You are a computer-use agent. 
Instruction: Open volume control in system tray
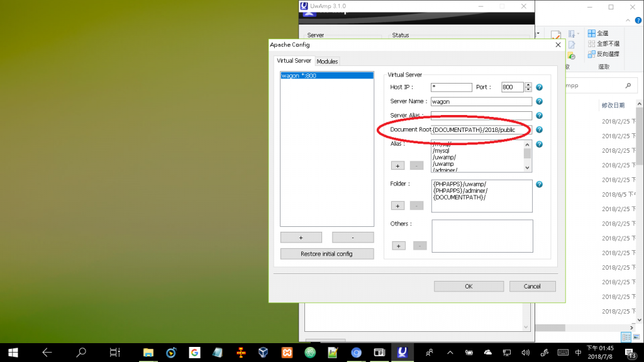click(525, 353)
